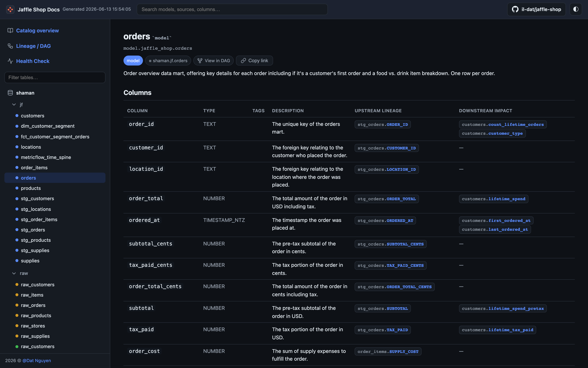588x368 pixels.
Task: Open downstream customers.first_ordered_at chip
Action: coord(496,220)
